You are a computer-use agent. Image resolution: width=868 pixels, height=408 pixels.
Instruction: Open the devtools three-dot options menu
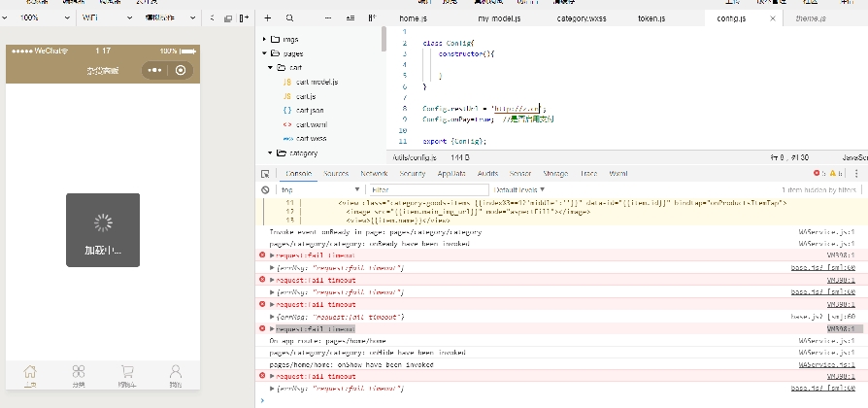tap(856, 173)
